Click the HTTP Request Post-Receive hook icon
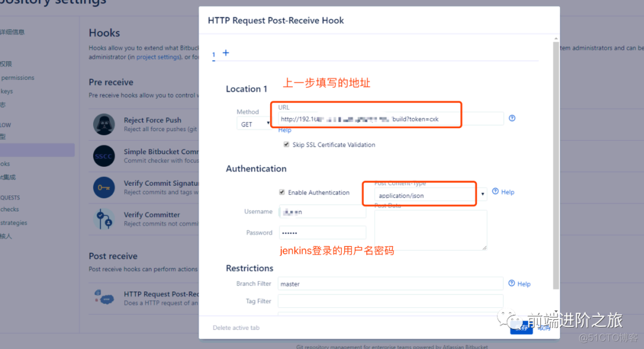The image size is (644, 349). (104, 298)
